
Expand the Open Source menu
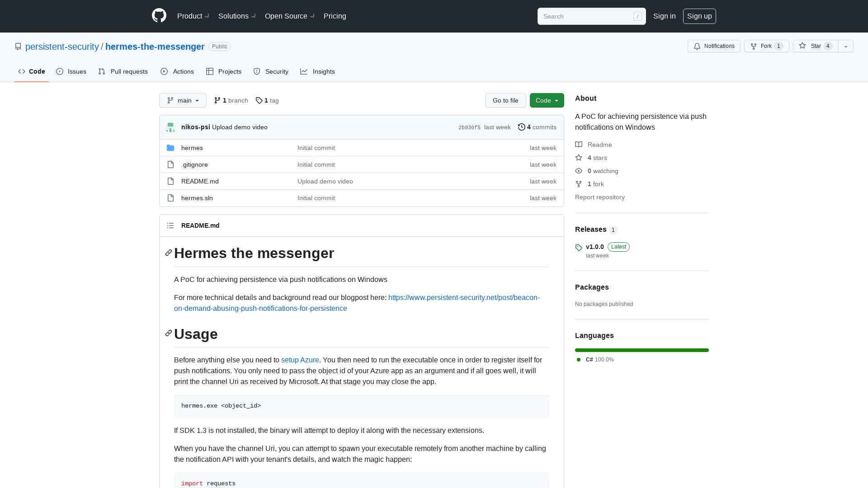coord(290,16)
